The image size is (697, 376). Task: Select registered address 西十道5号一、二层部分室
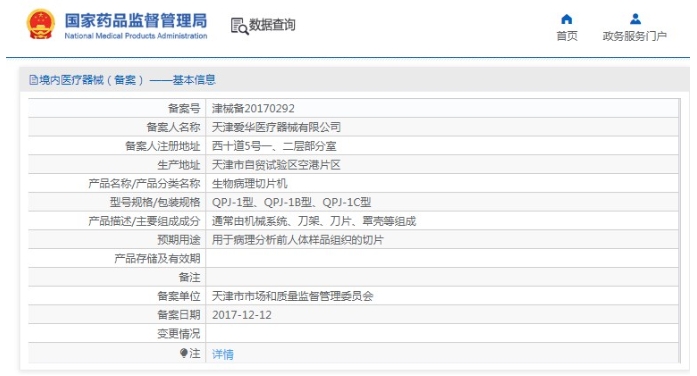pyautogui.click(x=274, y=146)
